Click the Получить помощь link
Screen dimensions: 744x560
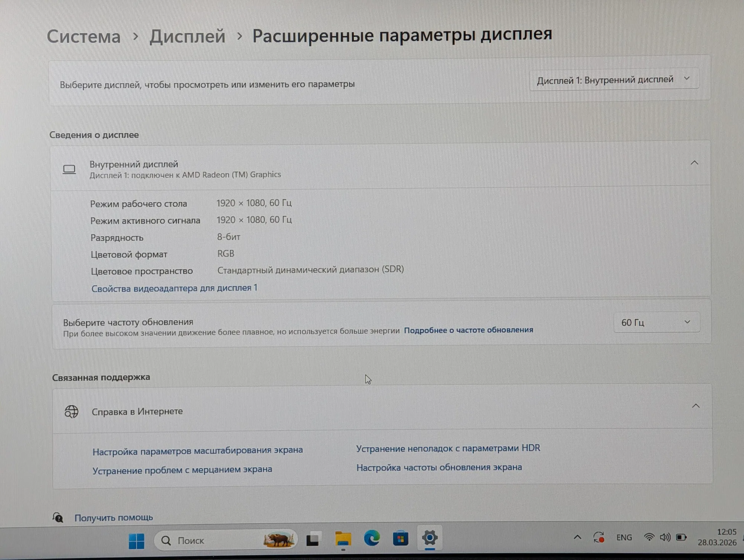114,517
